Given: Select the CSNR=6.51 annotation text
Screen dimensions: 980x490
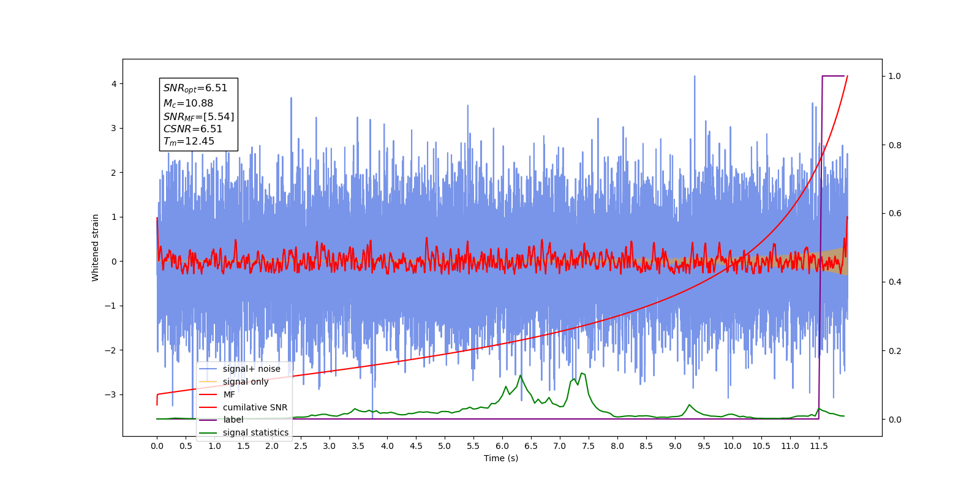Looking at the screenshot, I should [x=193, y=129].
